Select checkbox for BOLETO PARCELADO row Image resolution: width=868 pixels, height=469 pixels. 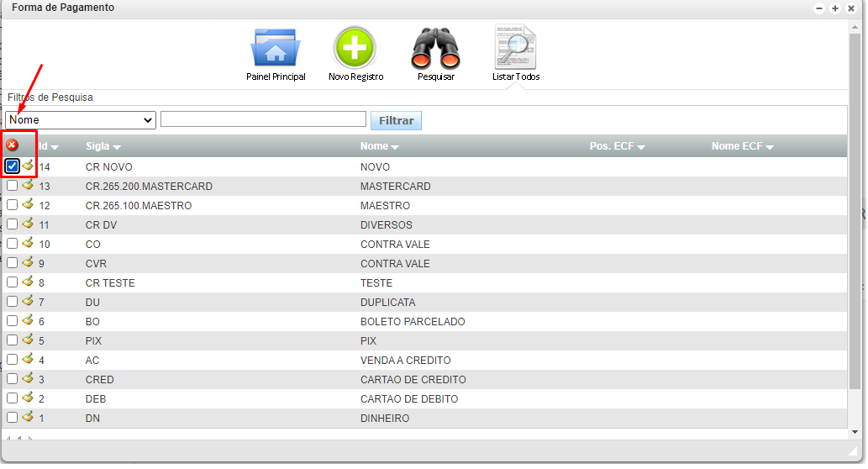(x=12, y=321)
